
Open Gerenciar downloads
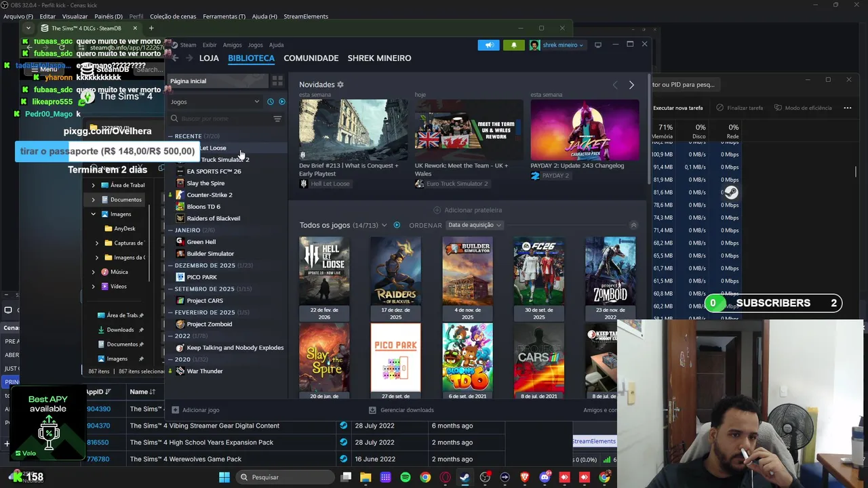point(401,410)
